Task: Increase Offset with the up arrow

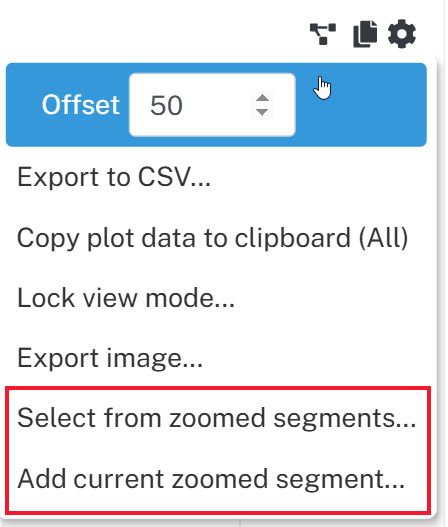Action: [x=262, y=98]
